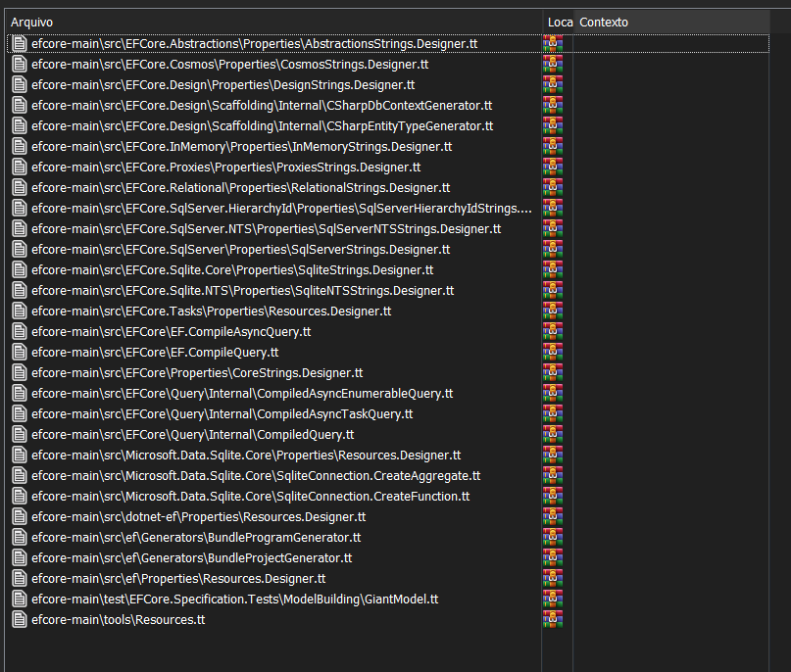791x672 pixels.
Task: Select Microsoft.Data.Sqlite.Core Resources.Designer.tt path
Action: [246, 456]
